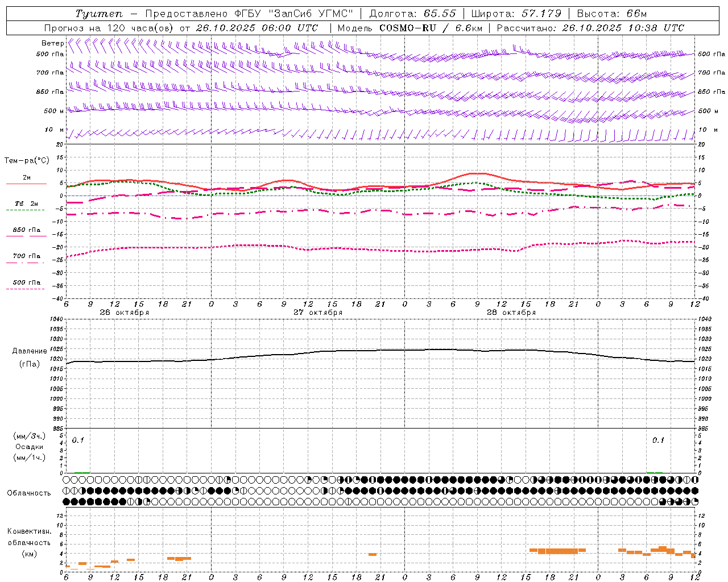Click the "(км)" unit under convective cloudiness

point(30,554)
